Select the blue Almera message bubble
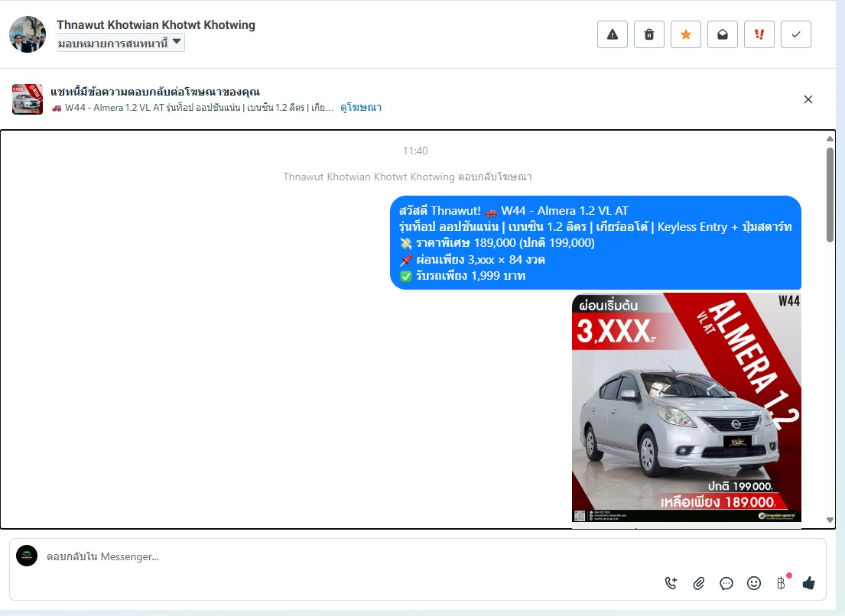This screenshot has width=845, height=616. (596, 243)
